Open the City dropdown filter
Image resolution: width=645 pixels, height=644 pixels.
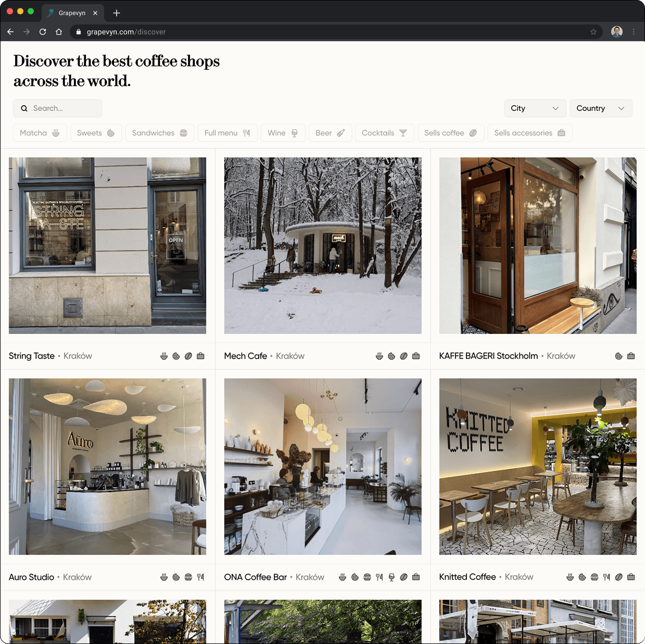(x=535, y=108)
